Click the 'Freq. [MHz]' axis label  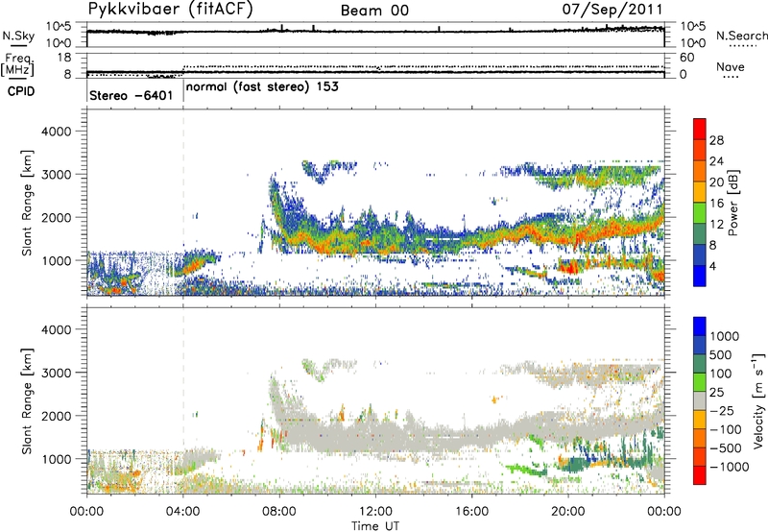(17, 64)
